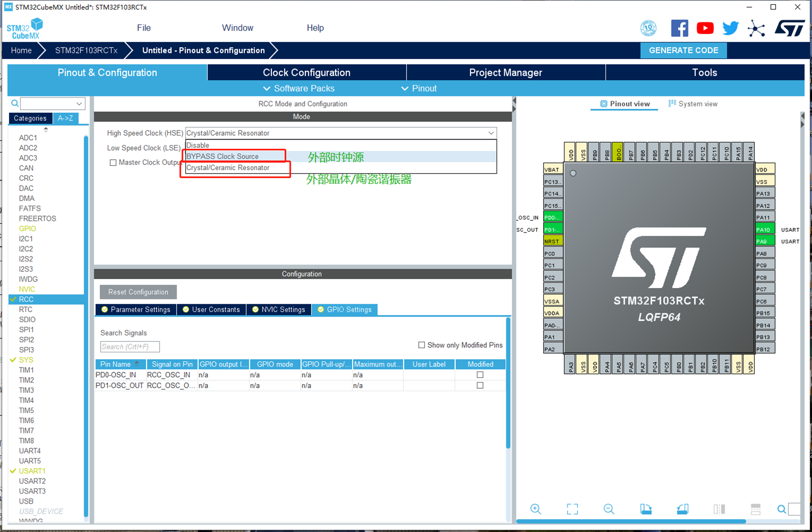Click the GENERATE CODE button
Screen dimensions: 812x532
pyautogui.click(x=683, y=50)
